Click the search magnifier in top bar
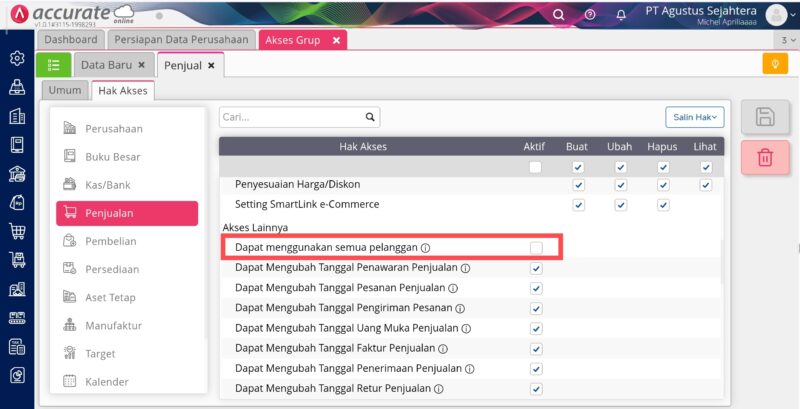Viewport: 800px width, 409px height. [559, 15]
